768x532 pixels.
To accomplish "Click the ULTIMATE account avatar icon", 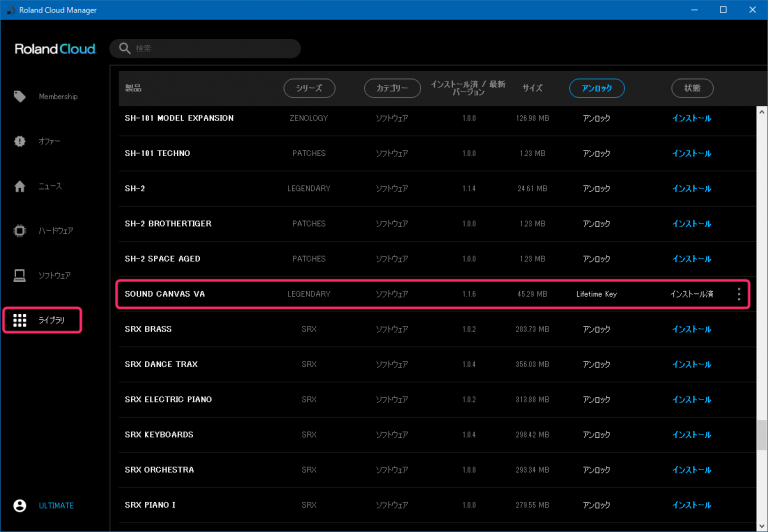I will coord(20,506).
